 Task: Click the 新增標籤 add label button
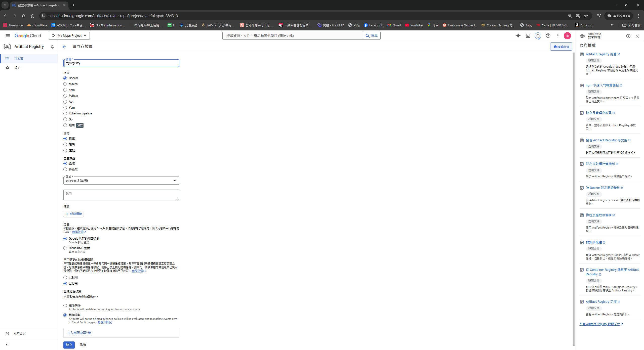(73, 214)
